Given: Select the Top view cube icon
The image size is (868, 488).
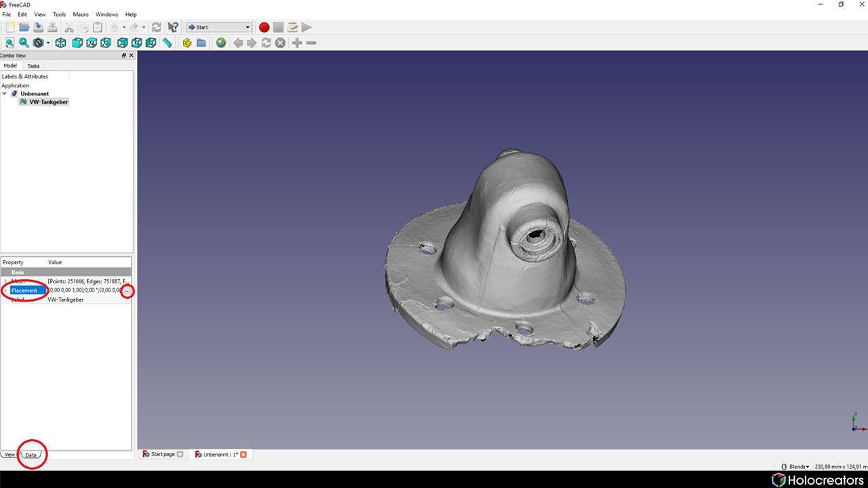Looking at the screenshot, I should click(90, 43).
